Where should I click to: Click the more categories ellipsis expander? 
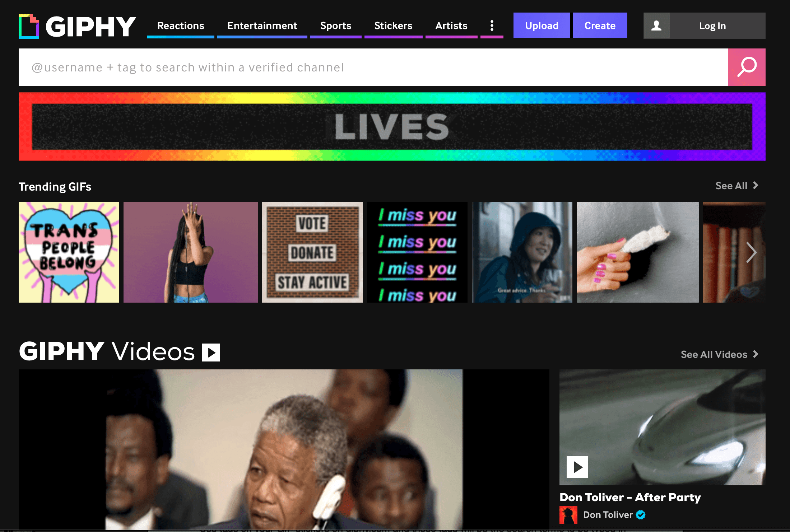pos(492,25)
